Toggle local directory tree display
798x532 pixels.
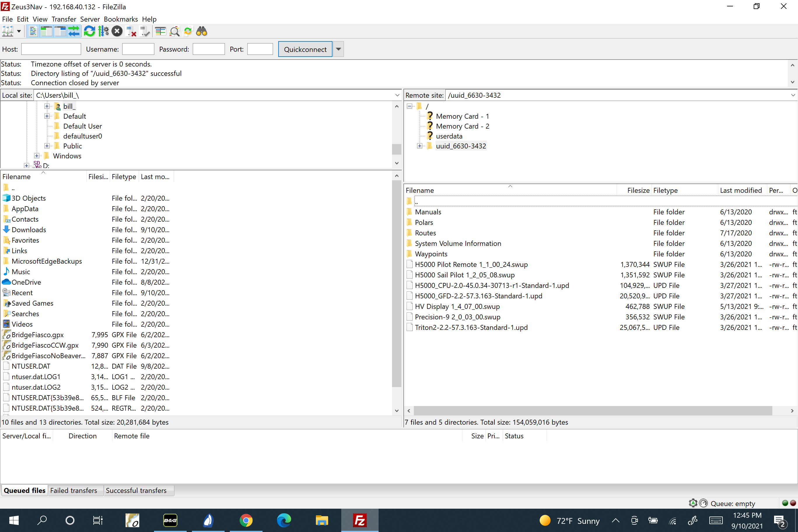(46, 32)
